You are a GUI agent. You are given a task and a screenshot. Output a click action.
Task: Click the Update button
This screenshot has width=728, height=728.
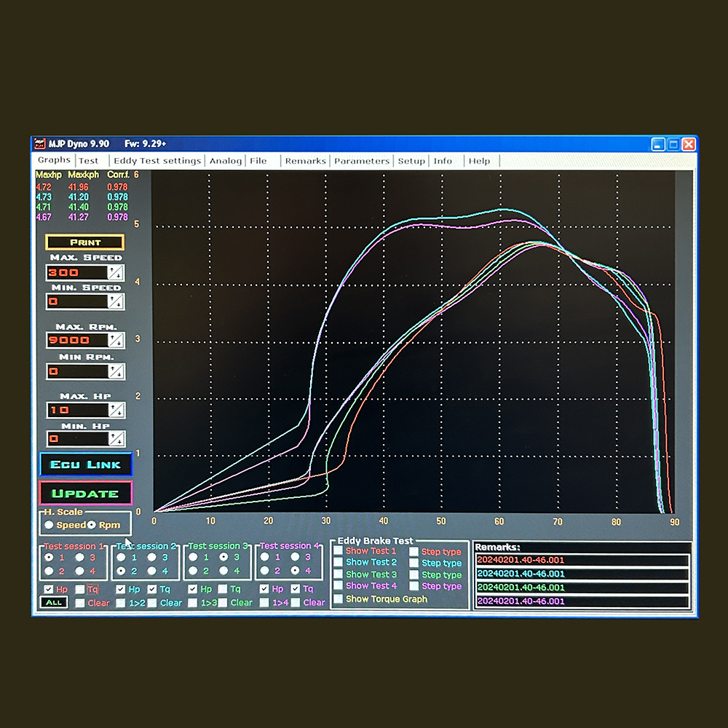coord(85,493)
